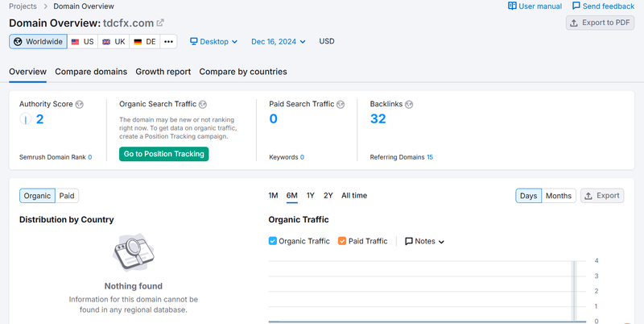This screenshot has height=324, width=644.
Task: Open the more countries ellipsis button
Action: (x=169, y=42)
